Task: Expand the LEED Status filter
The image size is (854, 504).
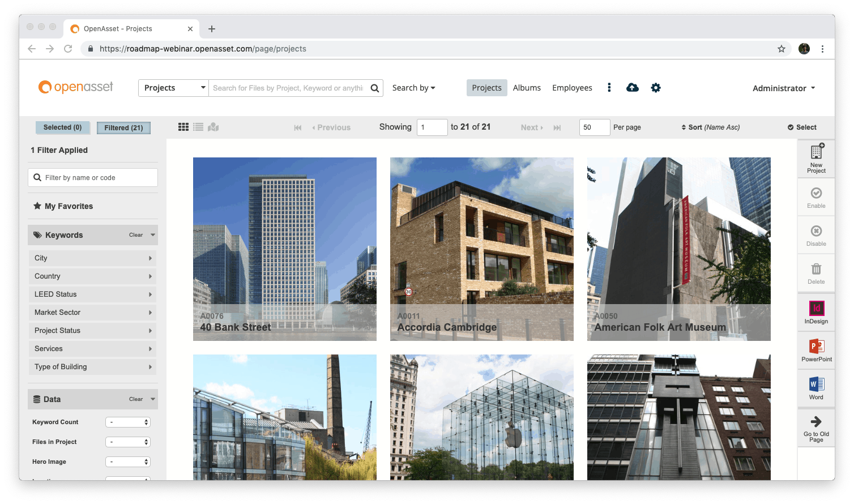Action: point(93,294)
